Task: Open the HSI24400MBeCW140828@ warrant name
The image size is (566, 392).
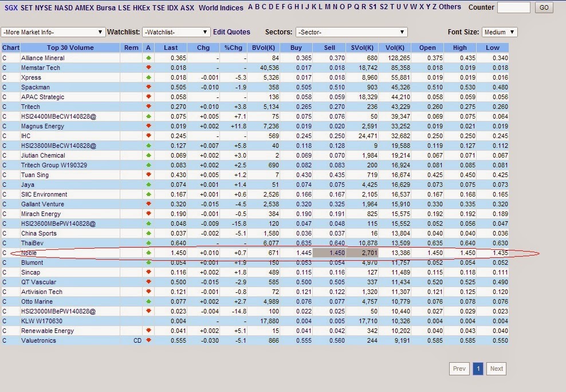Action: [59, 116]
